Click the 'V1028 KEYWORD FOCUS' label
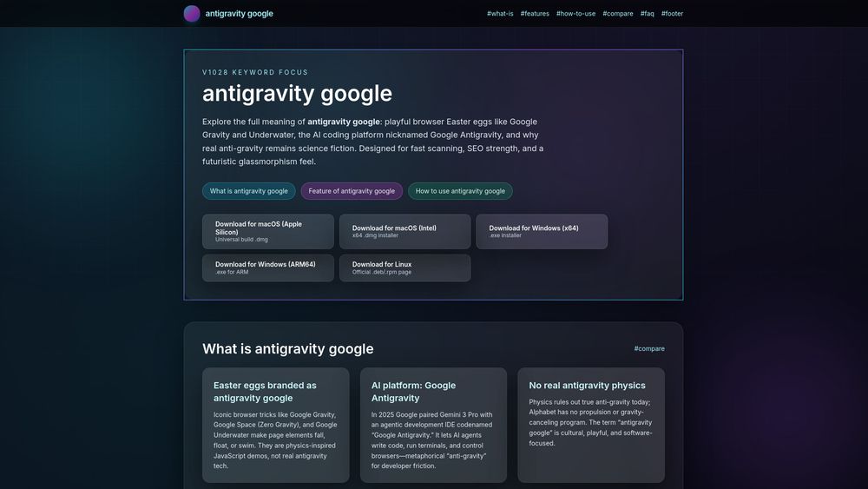868x489 pixels. click(x=255, y=73)
